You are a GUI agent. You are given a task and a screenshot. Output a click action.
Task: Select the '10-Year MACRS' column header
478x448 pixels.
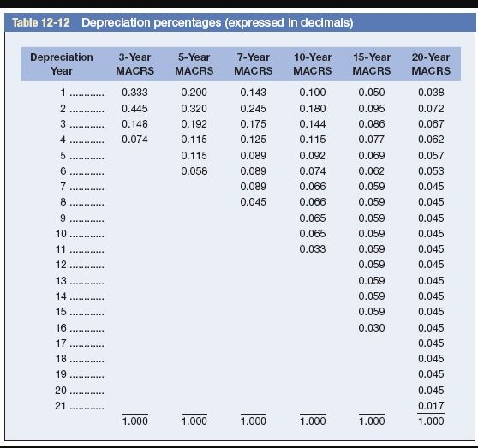pyautogui.click(x=312, y=64)
